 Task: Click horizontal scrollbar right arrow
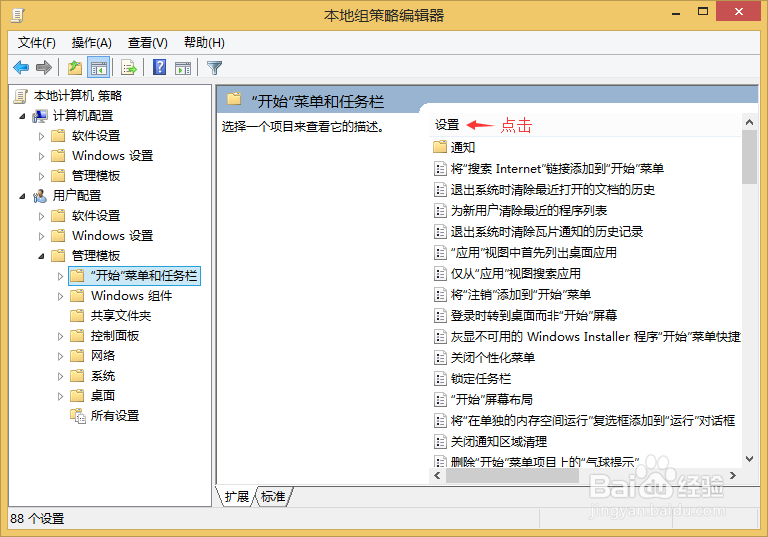coord(733,475)
